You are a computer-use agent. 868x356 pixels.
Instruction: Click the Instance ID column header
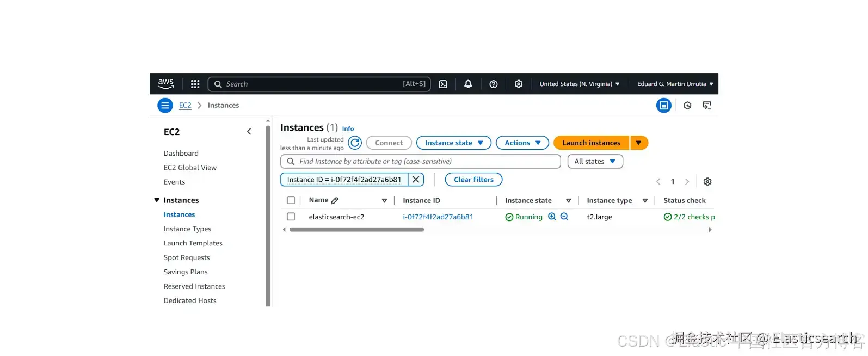[421, 201]
